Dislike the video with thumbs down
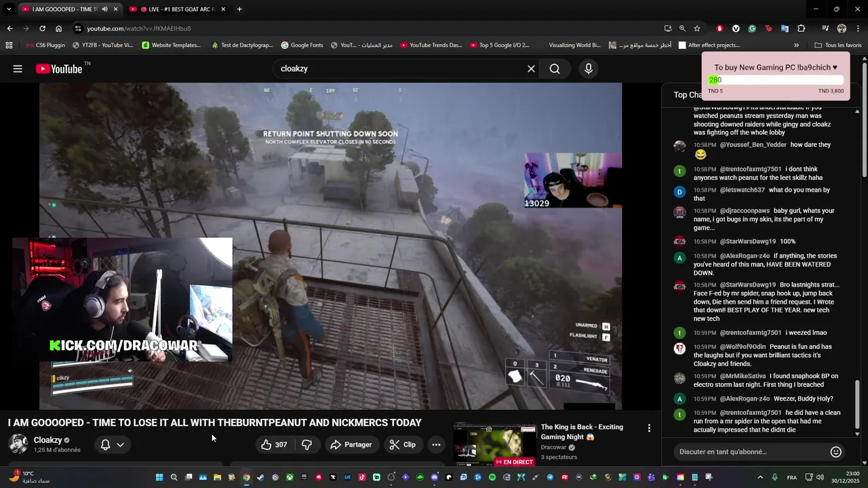868x488 pixels. [x=307, y=445]
